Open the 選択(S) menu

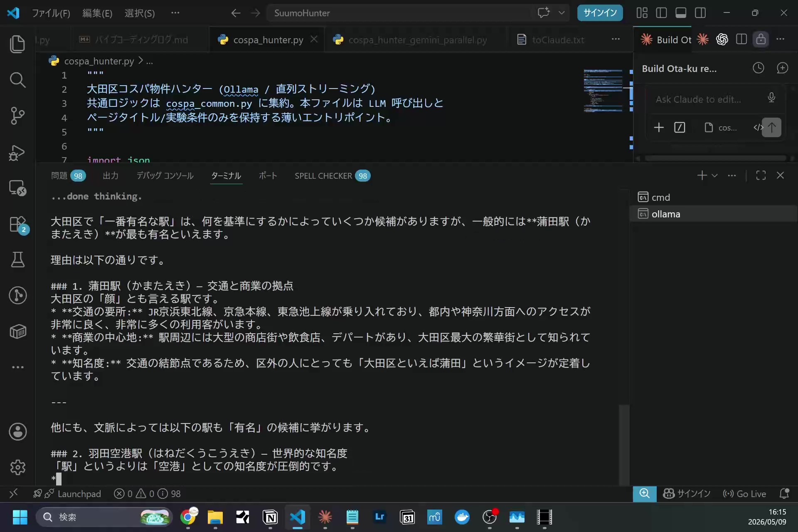[140, 13]
